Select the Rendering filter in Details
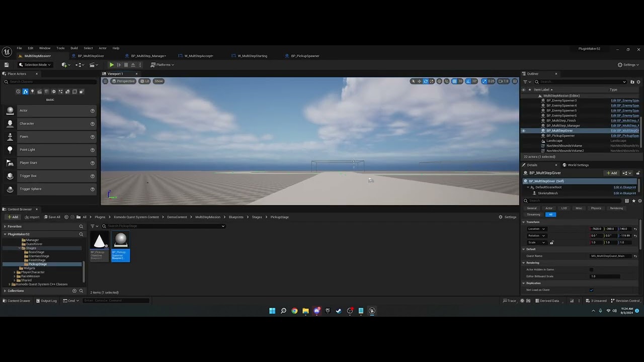Viewport: 644px width, 362px height. pyautogui.click(x=616, y=208)
